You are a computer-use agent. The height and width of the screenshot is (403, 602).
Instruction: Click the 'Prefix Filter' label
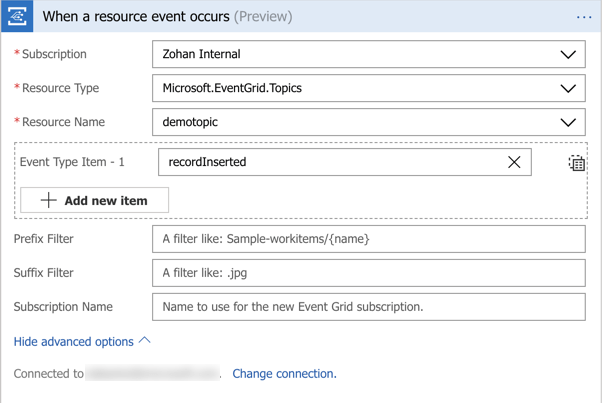tap(43, 239)
